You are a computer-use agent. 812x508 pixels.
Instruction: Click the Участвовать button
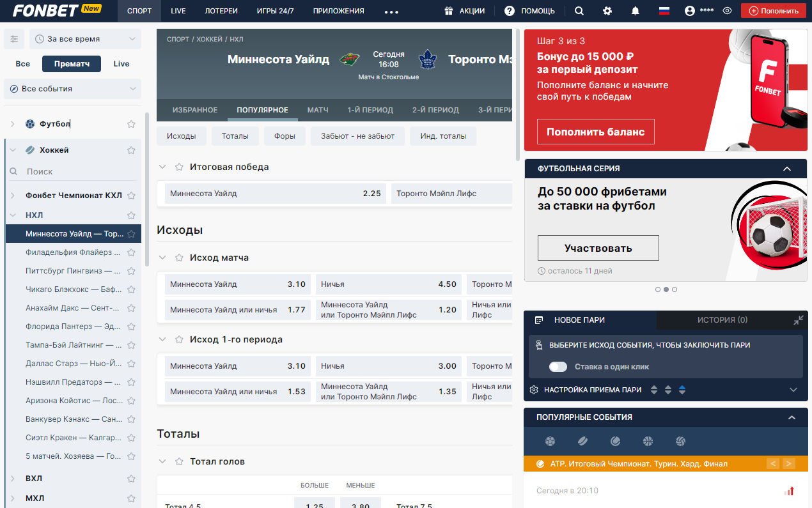pos(598,248)
